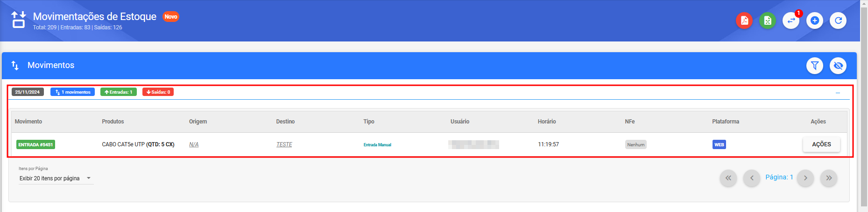
Task: Click the 11:19:57 time cell
Action: coord(548,144)
